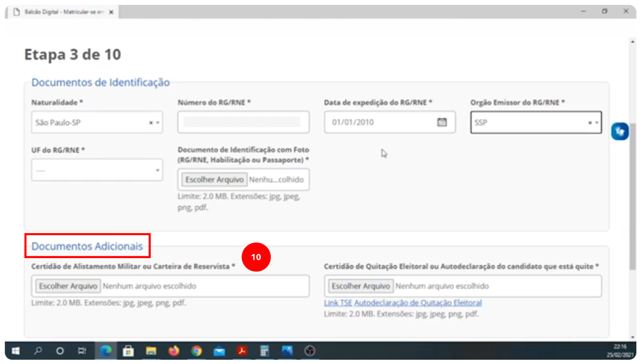Open the blue accessibility widget on the right
This screenshot has height=364, width=640.
621,131
